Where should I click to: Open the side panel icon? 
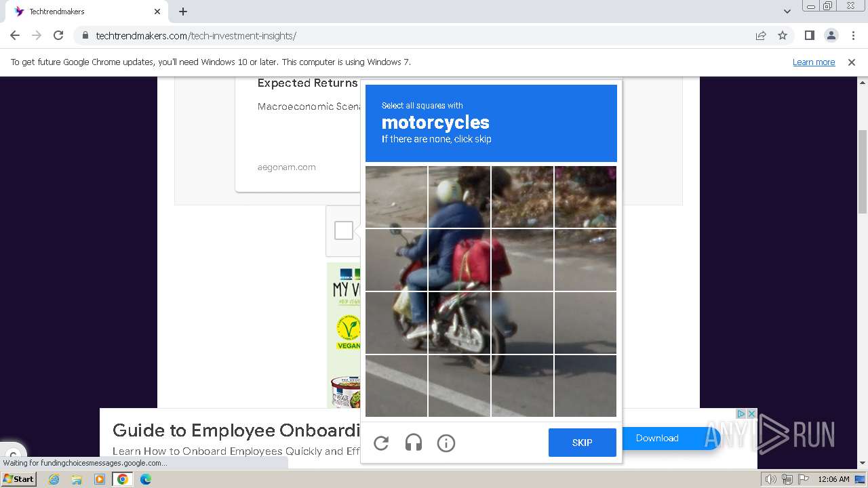pyautogui.click(x=810, y=35)
